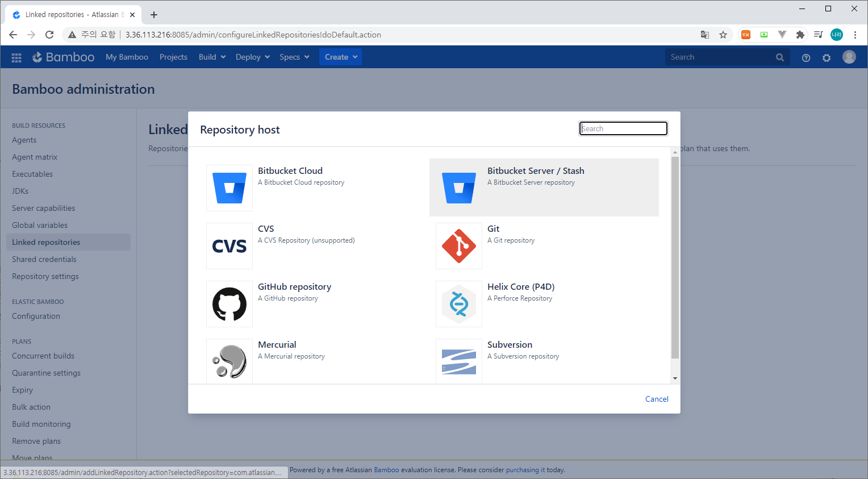
Task: Select the Helix Core (P4D) icon
Action: pos(459,304)
